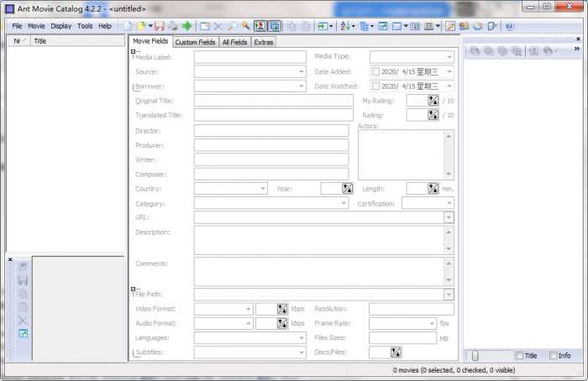Enable the Date Watched checkbox
The width and height of the screenshot is (588, 381).
point(375,86)
